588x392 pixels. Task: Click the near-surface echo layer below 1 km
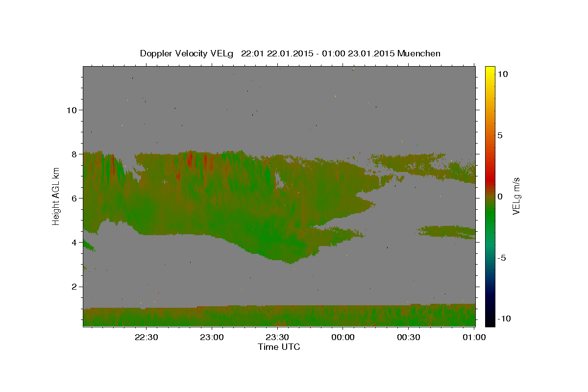coord(279,316)
